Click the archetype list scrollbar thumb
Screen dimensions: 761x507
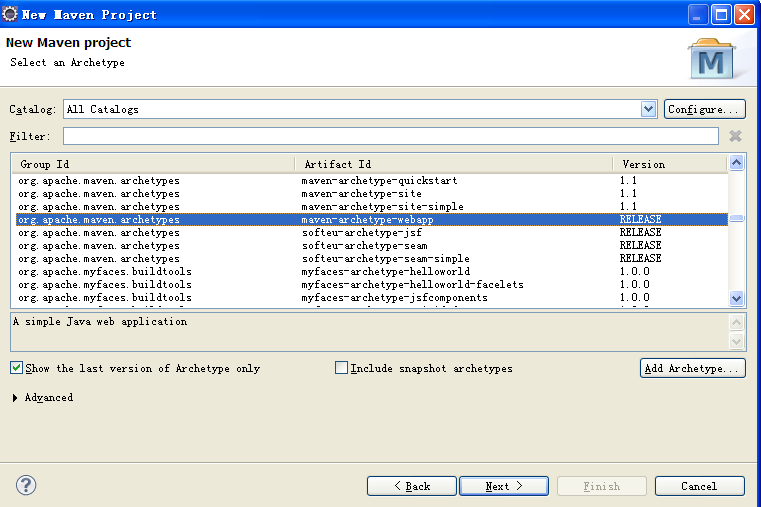736,218
